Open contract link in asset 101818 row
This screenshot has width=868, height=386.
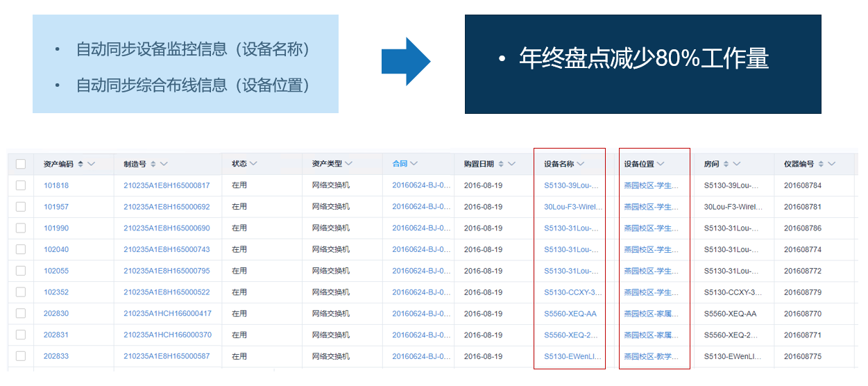point(421,185)
